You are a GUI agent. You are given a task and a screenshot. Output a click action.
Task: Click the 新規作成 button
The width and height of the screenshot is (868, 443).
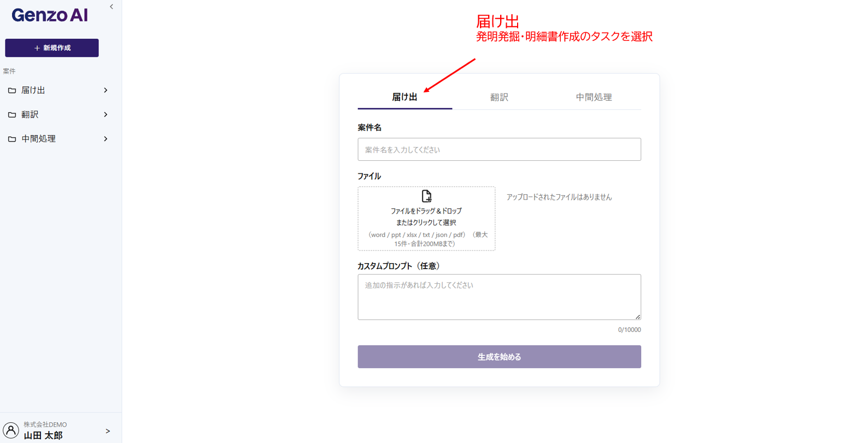click(52, 48)
